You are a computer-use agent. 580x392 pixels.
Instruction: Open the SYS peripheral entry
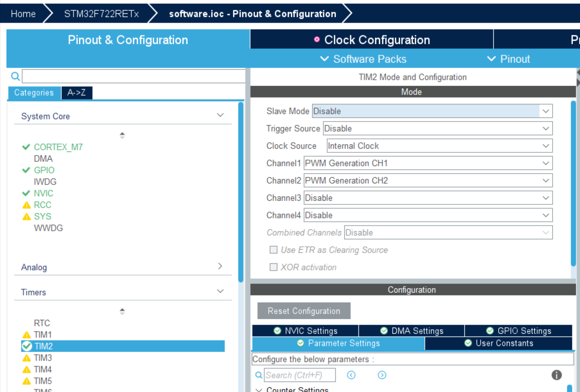(43, 216)
